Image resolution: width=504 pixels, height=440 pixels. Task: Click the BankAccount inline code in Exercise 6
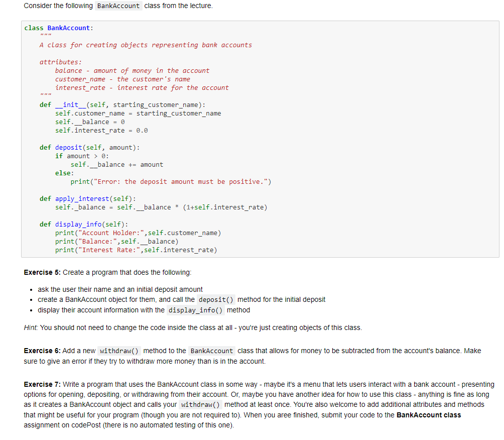[x=212, y=351]
